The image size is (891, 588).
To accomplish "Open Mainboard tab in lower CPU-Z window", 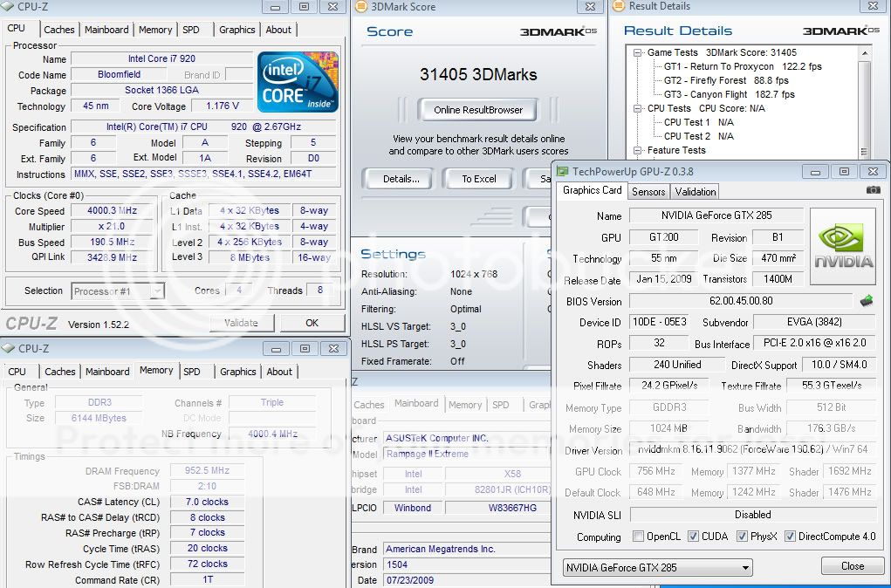I will coord(107,372).
